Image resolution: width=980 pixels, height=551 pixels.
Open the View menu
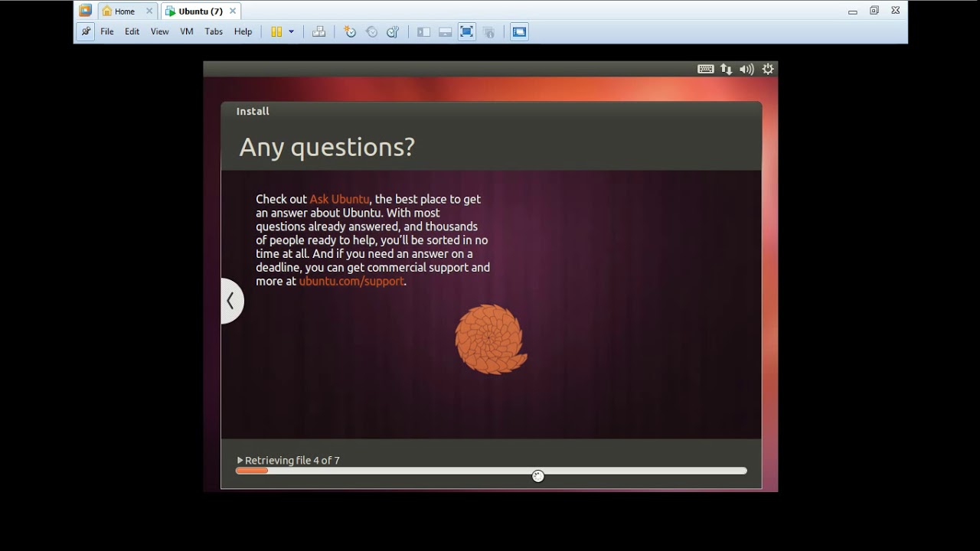tap(159, 31)
